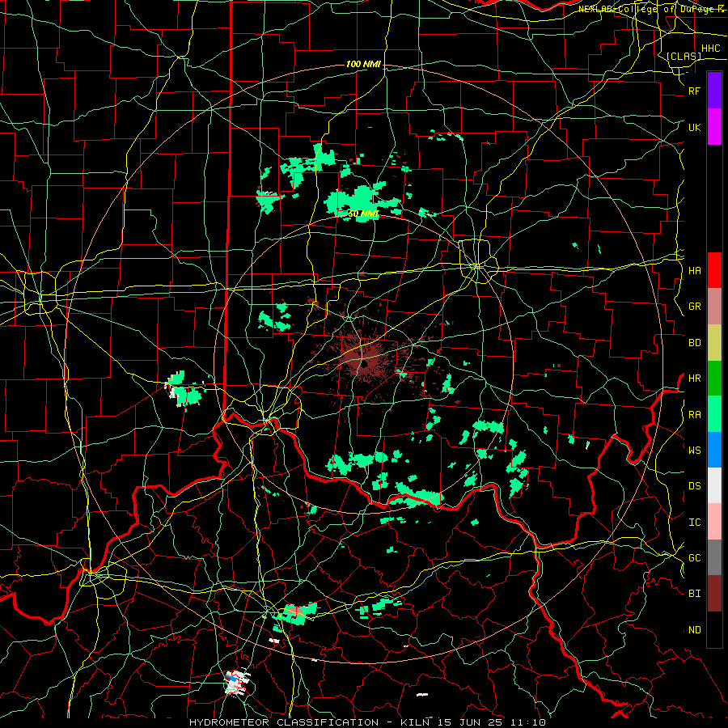Image resolution: width=728 pixels, height=728 pixels.
Task: Click the HHC product label
Action: pos(710,49)
